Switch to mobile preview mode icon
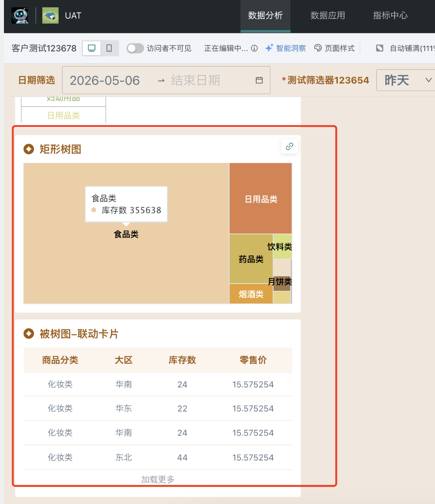The height and width of the screenshot is (504, 435). pyautogui.click(x=109, y=48)
